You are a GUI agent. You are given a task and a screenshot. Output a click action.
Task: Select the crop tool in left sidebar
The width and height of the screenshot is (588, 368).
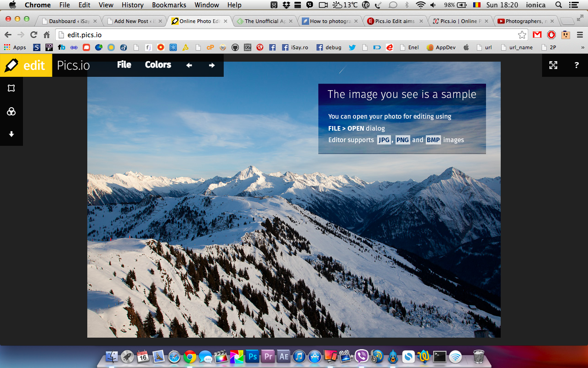pyautogui.click(x=11, y=88)
